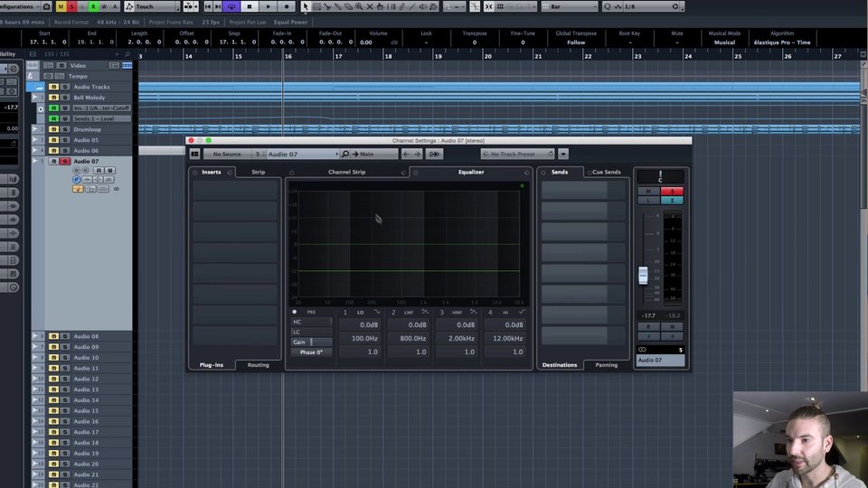The height and width of the screenshot is (488, 868).
Task: Stop playback in the transport
Action: point(250,6)
